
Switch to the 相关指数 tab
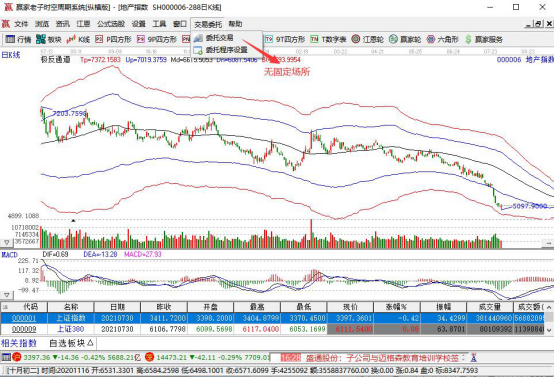click(x=19, y=343)
